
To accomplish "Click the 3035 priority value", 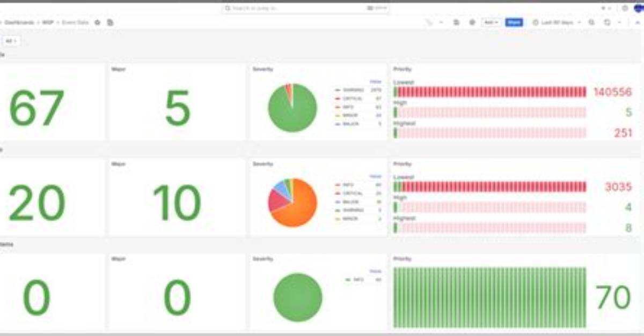I will (618, 187).
